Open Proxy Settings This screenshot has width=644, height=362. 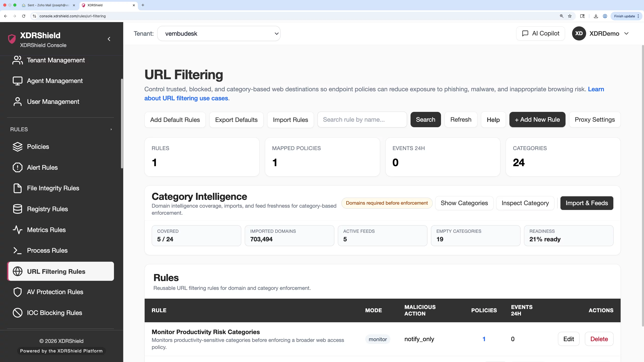[595, 120]
